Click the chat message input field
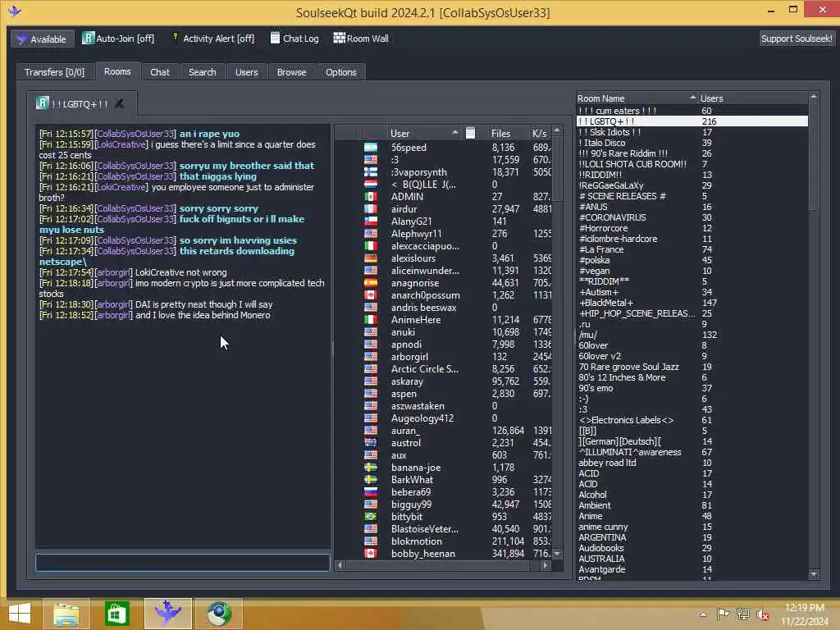The height and width of the screenshot is (630, 840). [183, 563]
